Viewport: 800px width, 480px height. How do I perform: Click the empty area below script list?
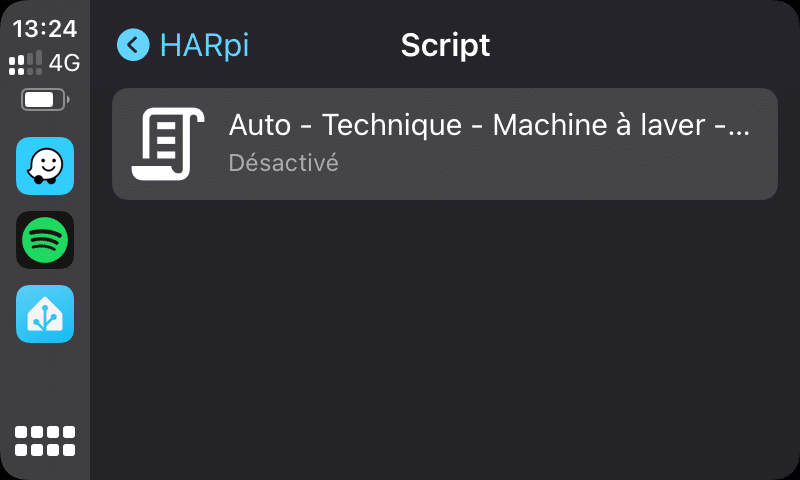pyautogui.click(x=445, y=337)
